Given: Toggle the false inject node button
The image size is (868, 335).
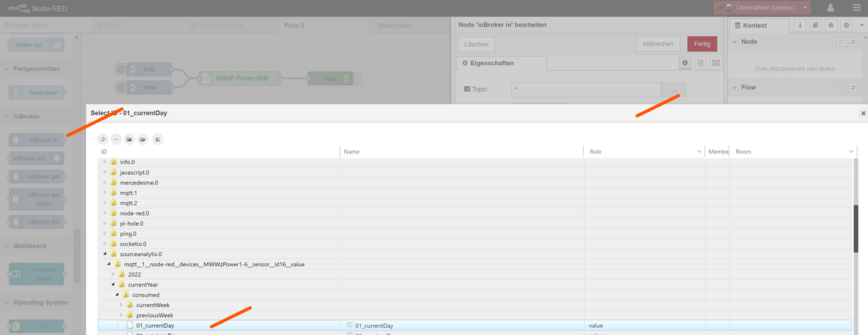Looking at the screenshot, I should click(x=121, y=87).
